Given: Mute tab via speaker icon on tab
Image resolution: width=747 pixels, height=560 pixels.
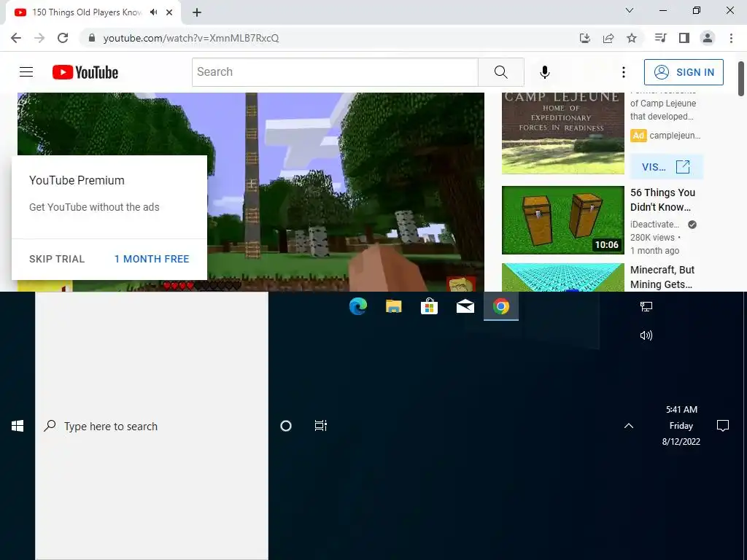Looking at the screenshot, I should tap(154, 12).
